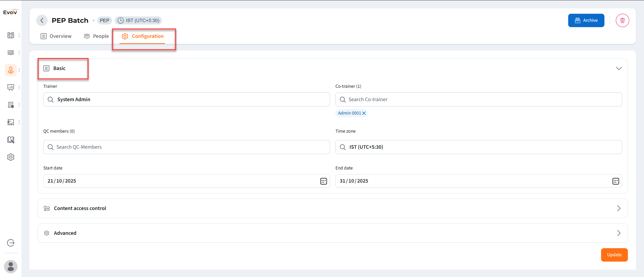Click the red delete trash icon
Image resolution: width=644 pixels, height=277 pixels.
(x=622, y=20)
